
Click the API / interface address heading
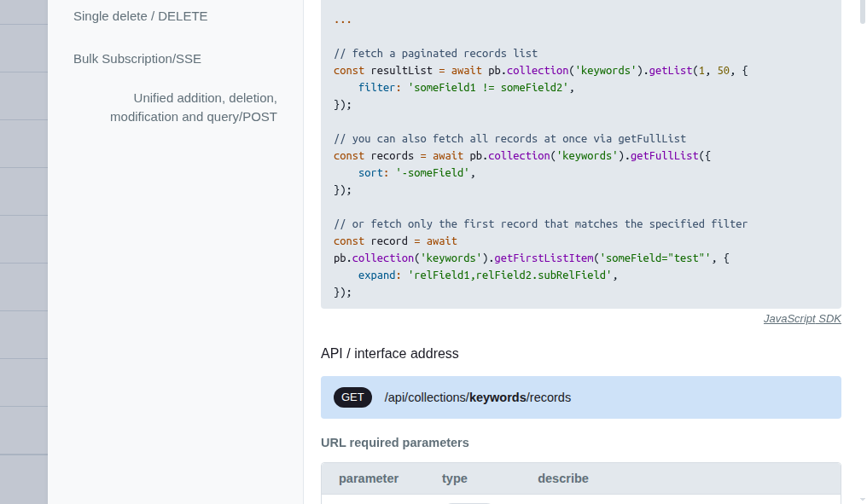[390, 354]
